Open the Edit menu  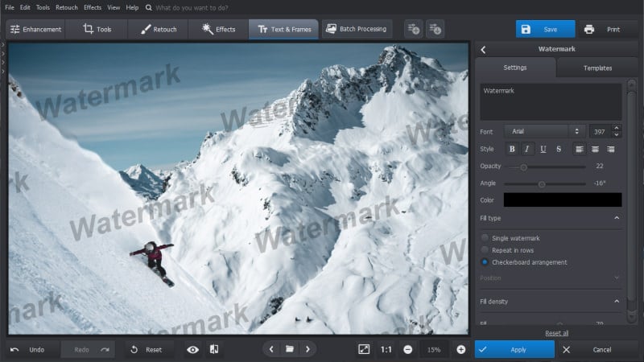click(x=25, y=7)
